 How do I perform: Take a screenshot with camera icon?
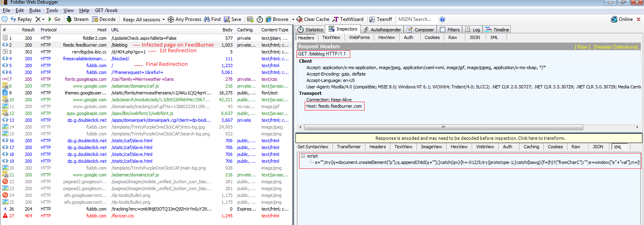[x=250, y=19]
